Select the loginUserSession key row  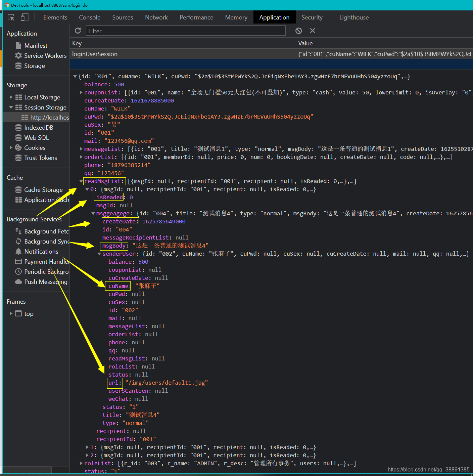click(x=271, y=54)
